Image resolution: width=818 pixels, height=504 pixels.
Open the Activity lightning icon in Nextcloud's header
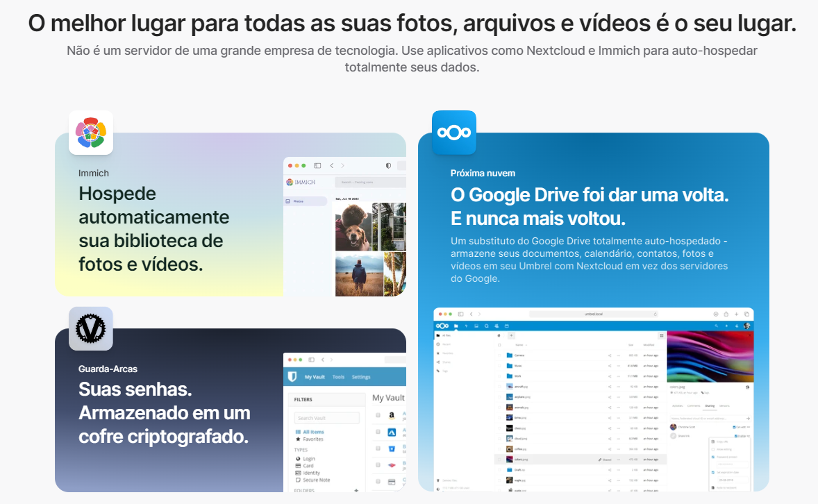(x=466, y=326)
